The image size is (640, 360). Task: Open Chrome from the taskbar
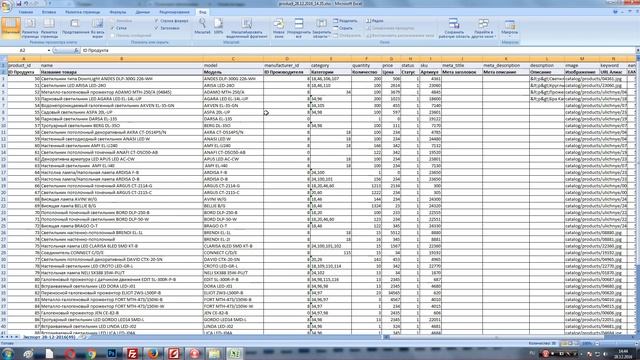[x=91, y=353]
